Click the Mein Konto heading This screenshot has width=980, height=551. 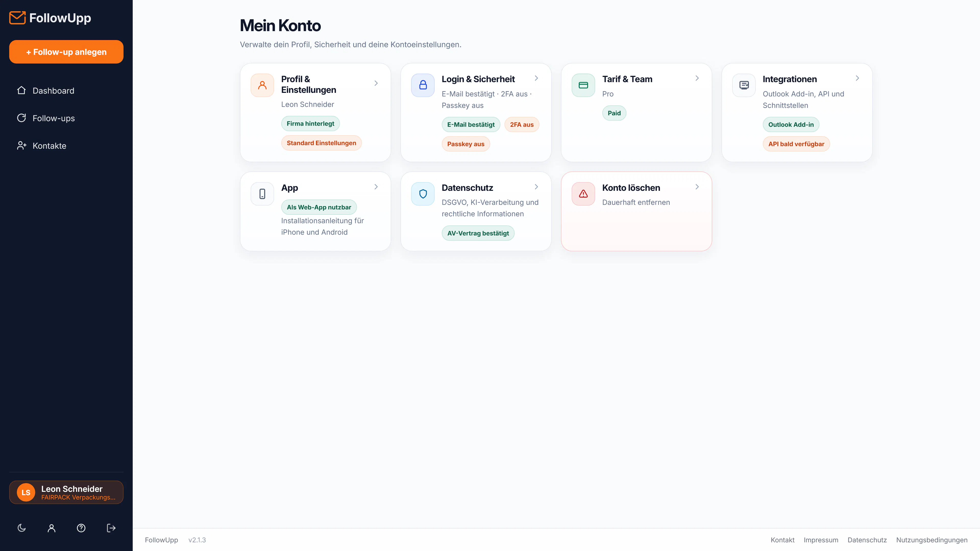(x=280, y=26)
